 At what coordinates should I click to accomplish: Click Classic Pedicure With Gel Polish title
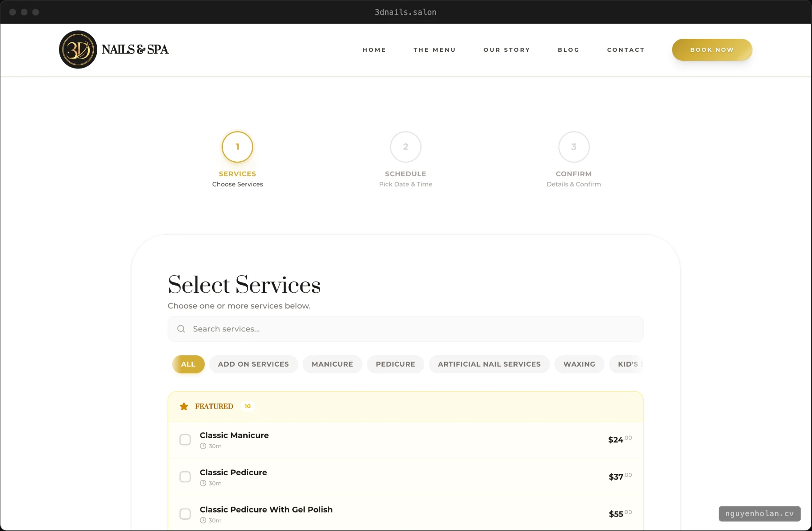pyautogui.click(x=266, y=509)
